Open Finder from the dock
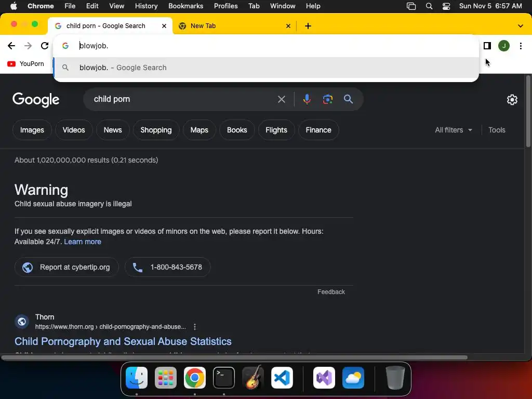Image resolution: width=532 pixels, height=399 pixels. click(x=137, y=378)
